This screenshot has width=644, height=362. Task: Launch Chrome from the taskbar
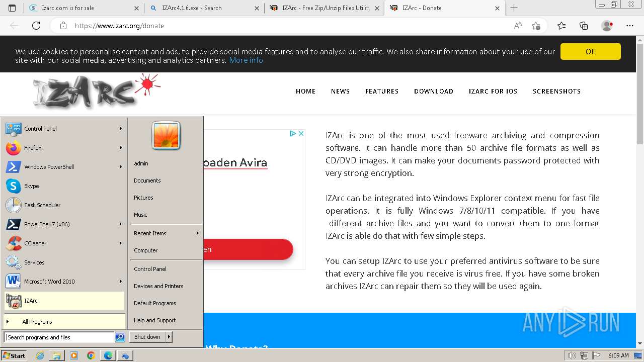91,355
